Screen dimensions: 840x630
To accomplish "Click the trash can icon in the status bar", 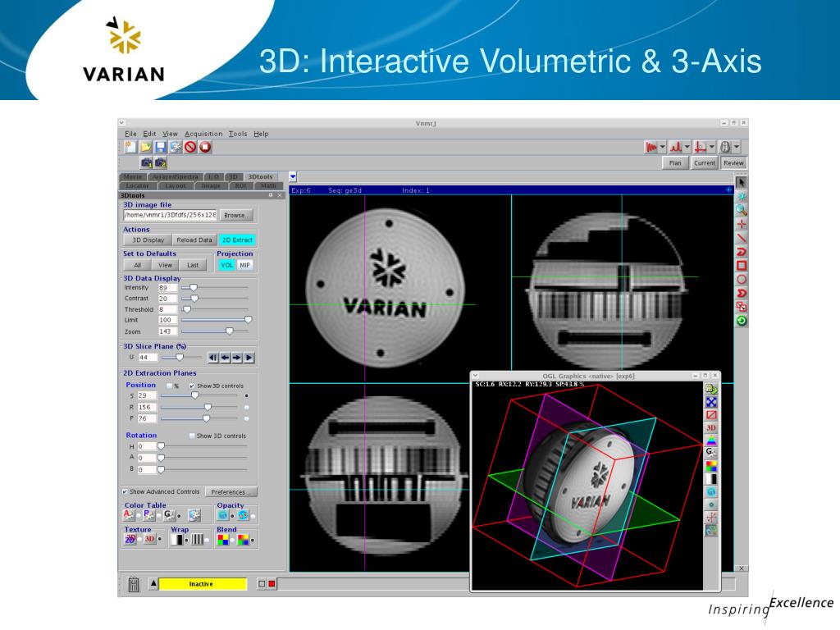I will point(134,584).
